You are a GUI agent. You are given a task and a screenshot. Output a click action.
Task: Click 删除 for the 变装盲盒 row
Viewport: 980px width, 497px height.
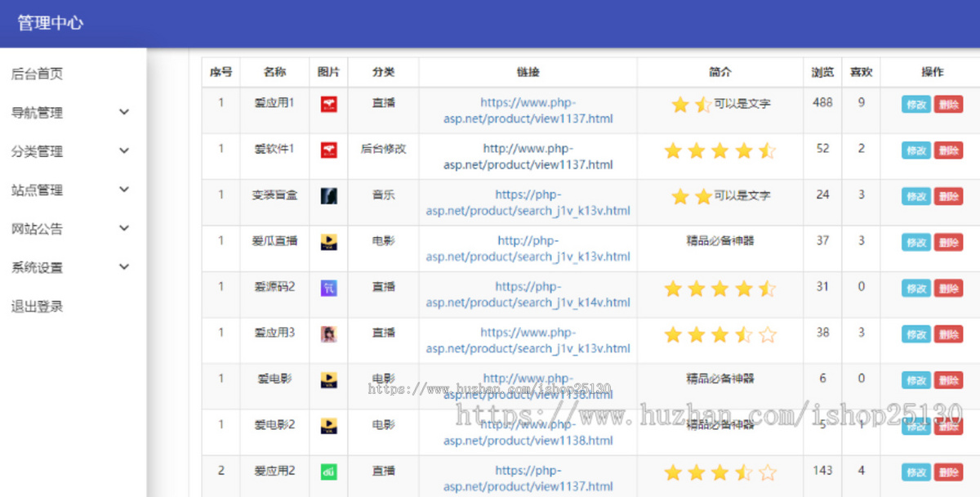point(948,196)
